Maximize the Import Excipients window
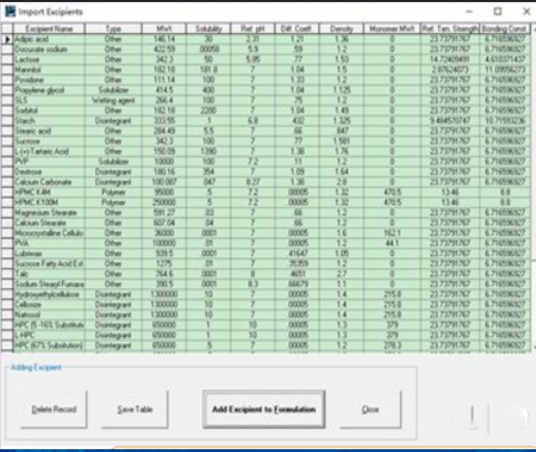 tap(498, 12)
